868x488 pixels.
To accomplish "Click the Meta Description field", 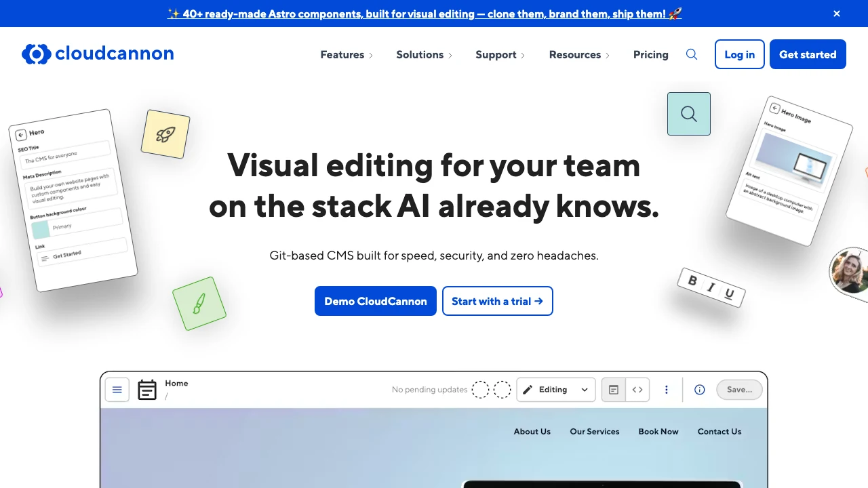I will [x=73, y=187].
